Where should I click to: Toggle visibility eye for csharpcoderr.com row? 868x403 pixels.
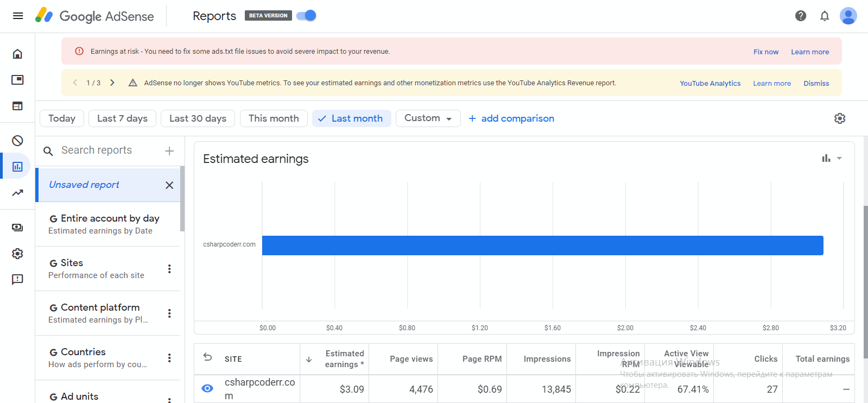pyautogui.click(x=207, y=388)
